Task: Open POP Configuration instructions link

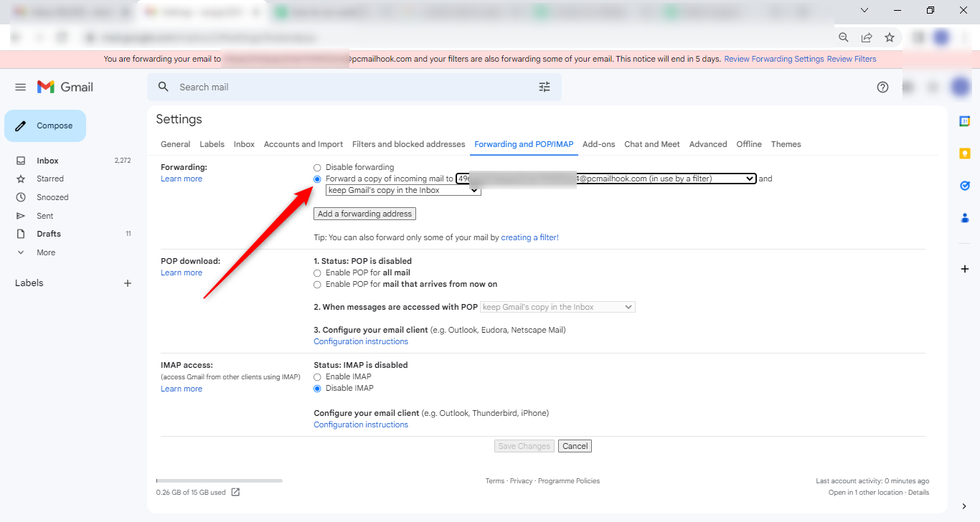Action: pyautogui.click(x=361, y=341)
